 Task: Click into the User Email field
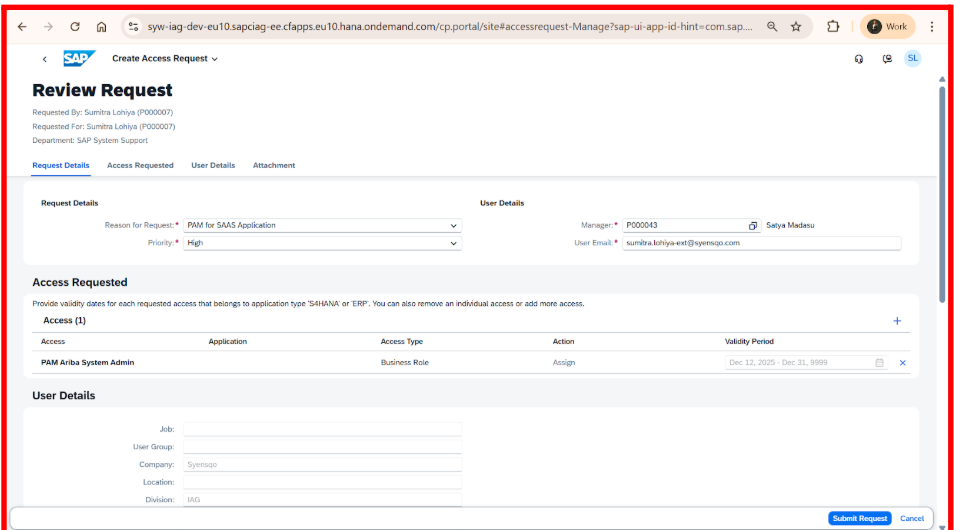coord(760,243)
